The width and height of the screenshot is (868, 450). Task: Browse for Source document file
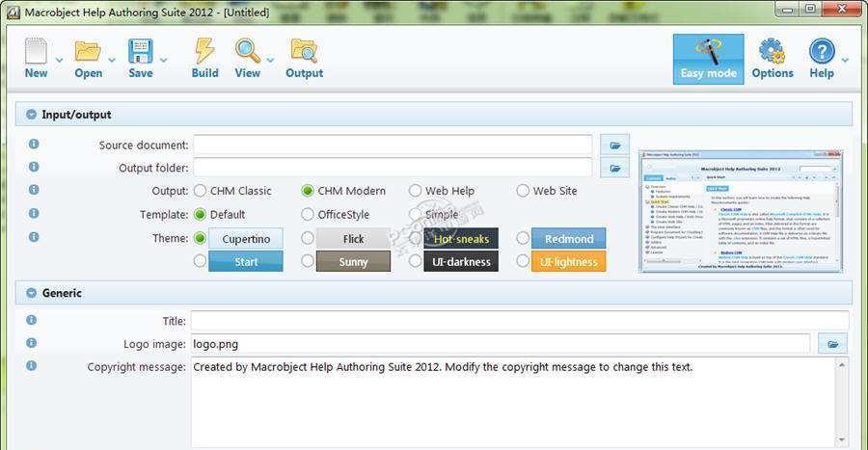point(614,145)
